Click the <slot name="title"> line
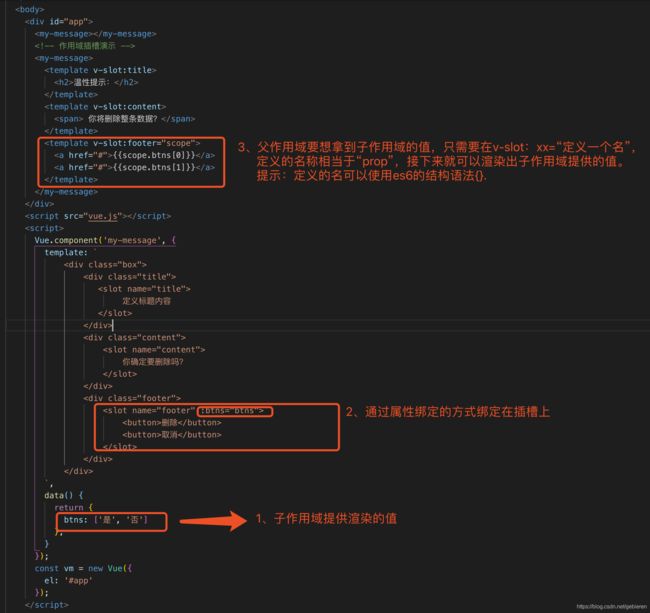The image size is (650, 613). [144, 288]
